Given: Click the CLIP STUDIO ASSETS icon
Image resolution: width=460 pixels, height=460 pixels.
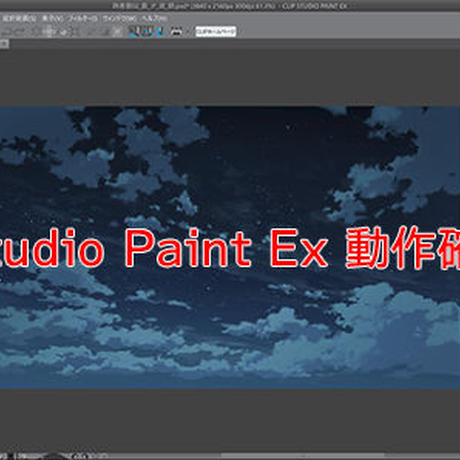Looking at the screenshot, I should (176, 32).
